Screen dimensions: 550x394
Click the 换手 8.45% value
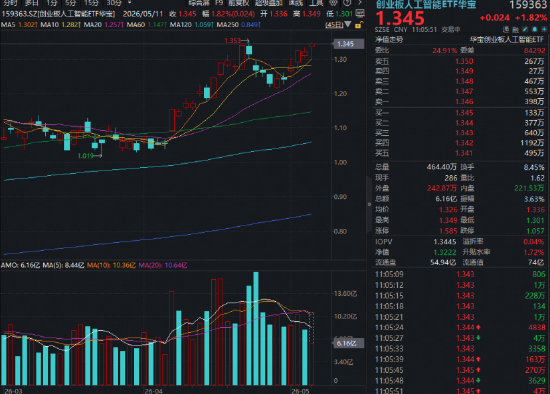coord(534,167)
